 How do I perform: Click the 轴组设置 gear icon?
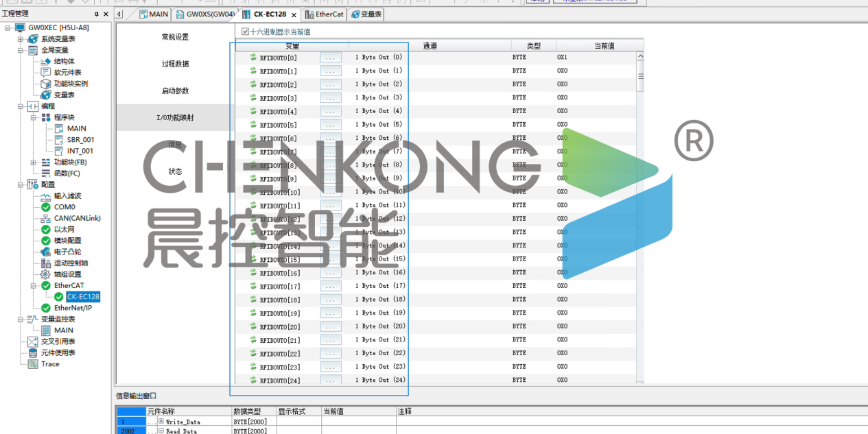coord(46,274)
